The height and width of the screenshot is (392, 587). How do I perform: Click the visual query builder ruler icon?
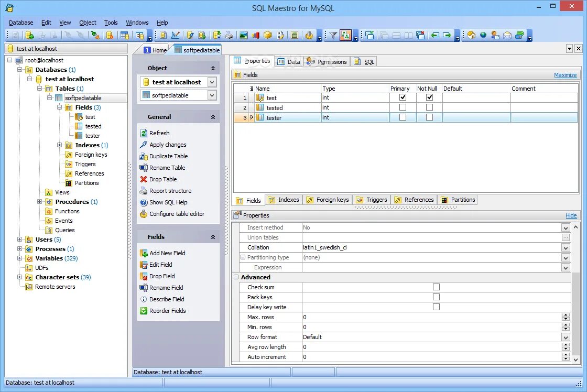click(x=175, y=35)
